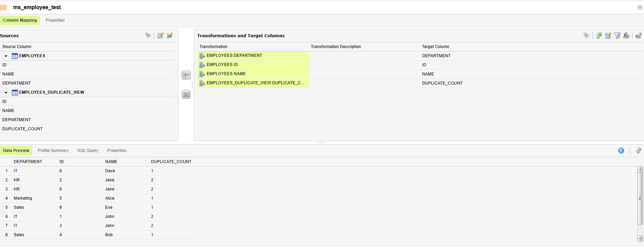Click the flashlight icon in the Transformations panel toolbar

tap(586, 35)
